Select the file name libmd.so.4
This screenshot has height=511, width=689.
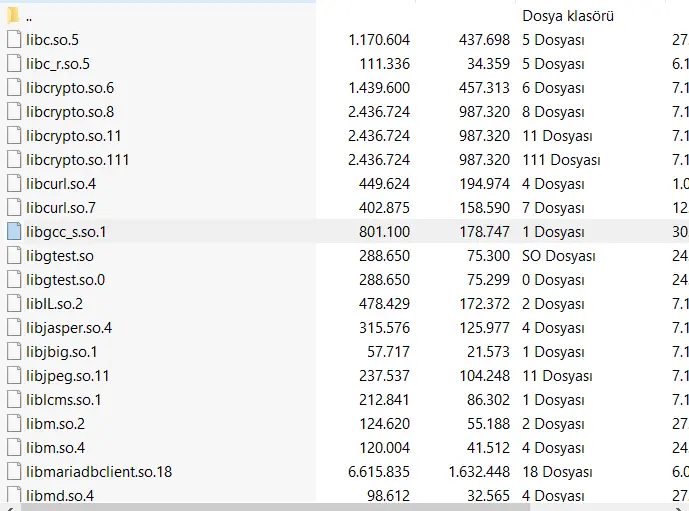[60, 496]
